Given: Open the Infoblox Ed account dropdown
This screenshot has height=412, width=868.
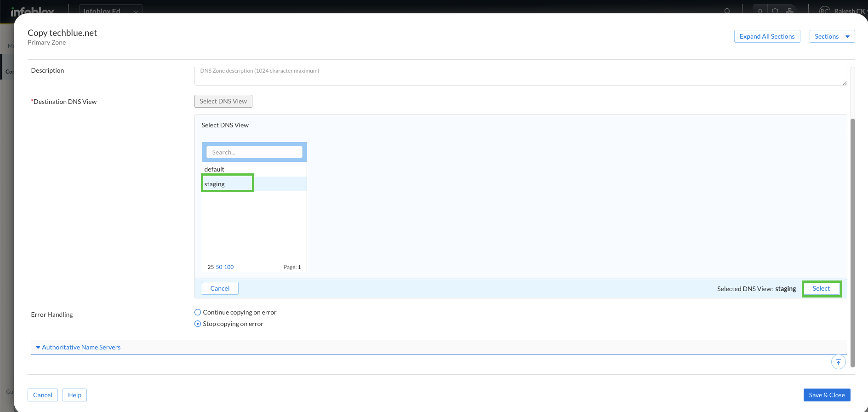Looking at the screenshot, I should [110, 11].
